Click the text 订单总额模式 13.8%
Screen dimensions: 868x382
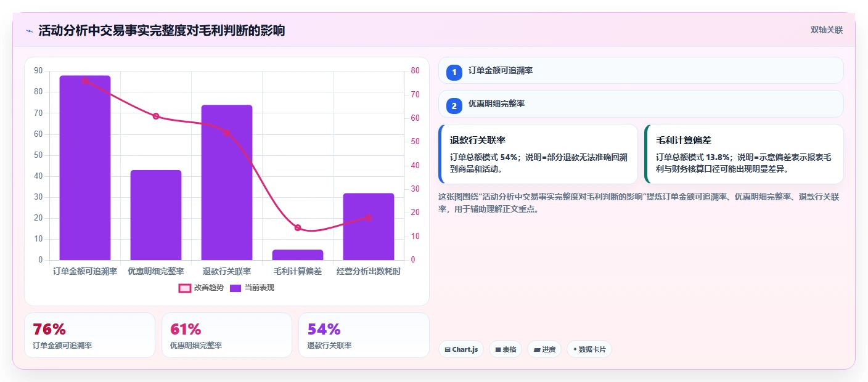[x=694, y=157]
